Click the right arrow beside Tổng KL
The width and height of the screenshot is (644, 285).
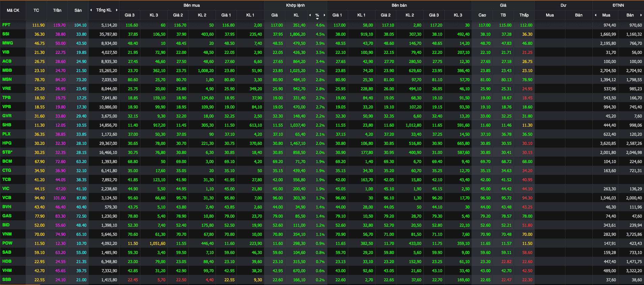point(117,10)
